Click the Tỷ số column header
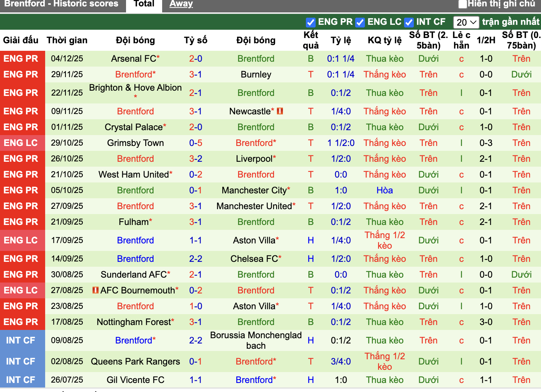The image size is (541, 392). coord(196,40)
